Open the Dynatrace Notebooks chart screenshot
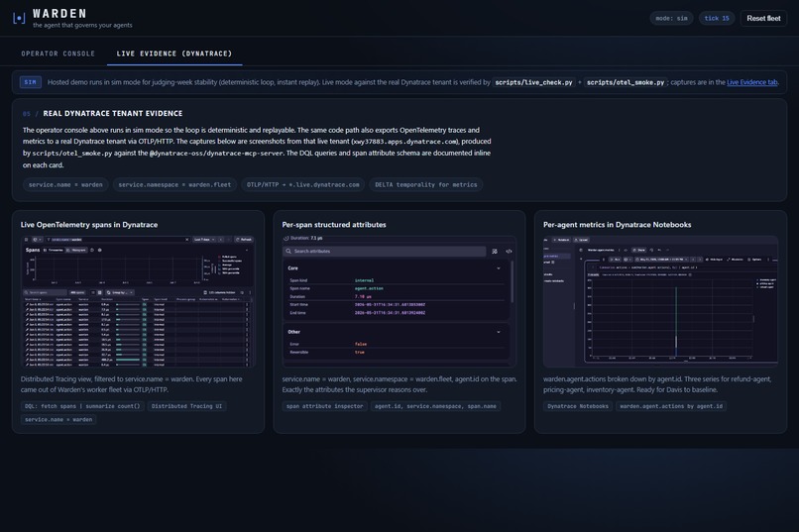The height and width of the screenshot is (532, 799). click(x=660, y=301)
